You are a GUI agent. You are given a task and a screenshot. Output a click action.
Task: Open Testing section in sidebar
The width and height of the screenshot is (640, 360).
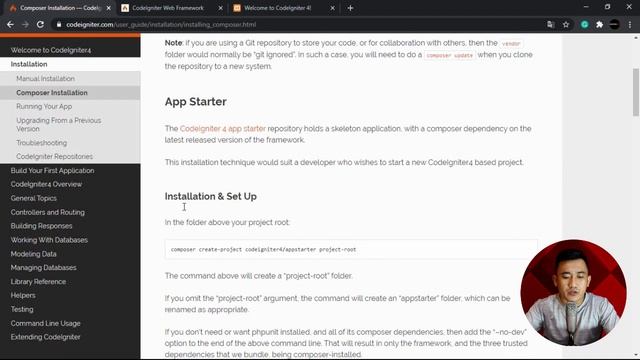[22, 309]
